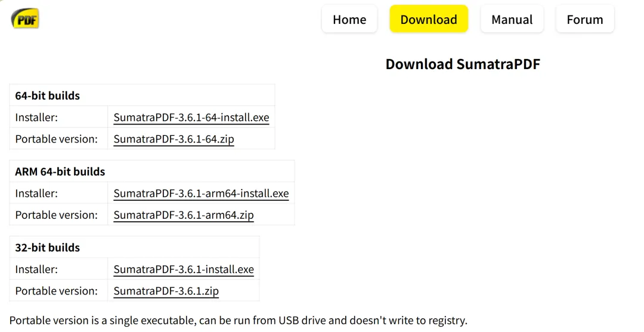Download SumatraPDF-3.6.1-install.exe 32-bit installer

click(x=184, y=269)
